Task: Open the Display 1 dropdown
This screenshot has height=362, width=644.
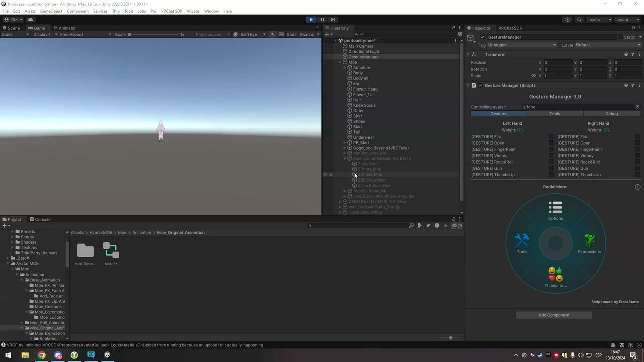Action: point(45,34)
